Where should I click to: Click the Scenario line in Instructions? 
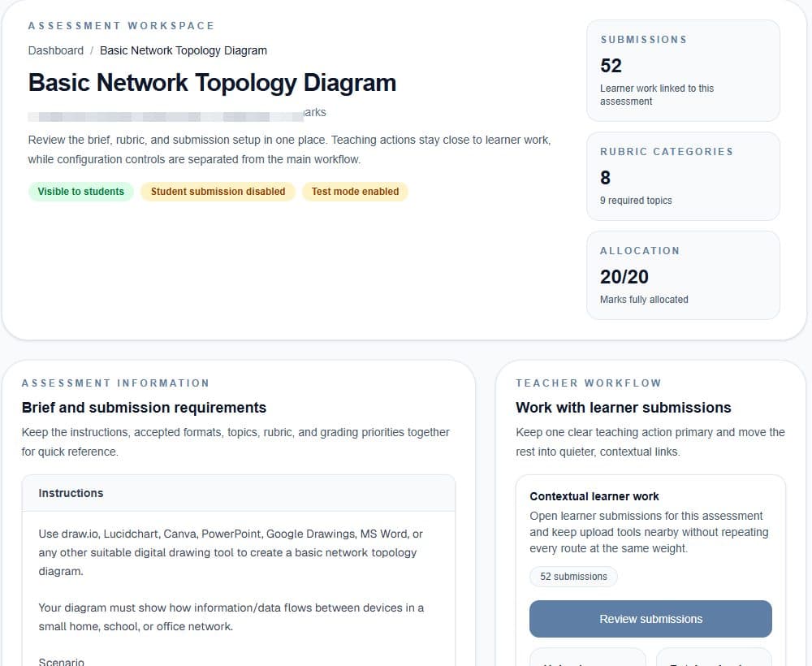[61, 661]
